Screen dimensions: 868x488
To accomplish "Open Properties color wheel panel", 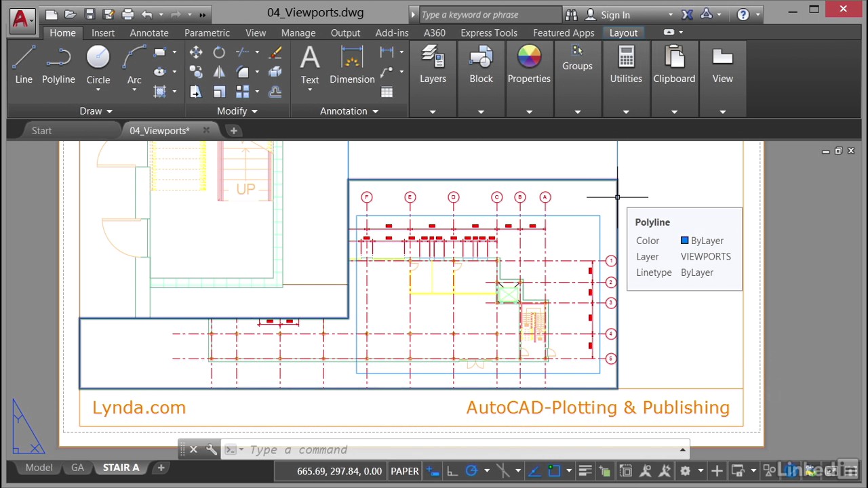I will 529,66.
